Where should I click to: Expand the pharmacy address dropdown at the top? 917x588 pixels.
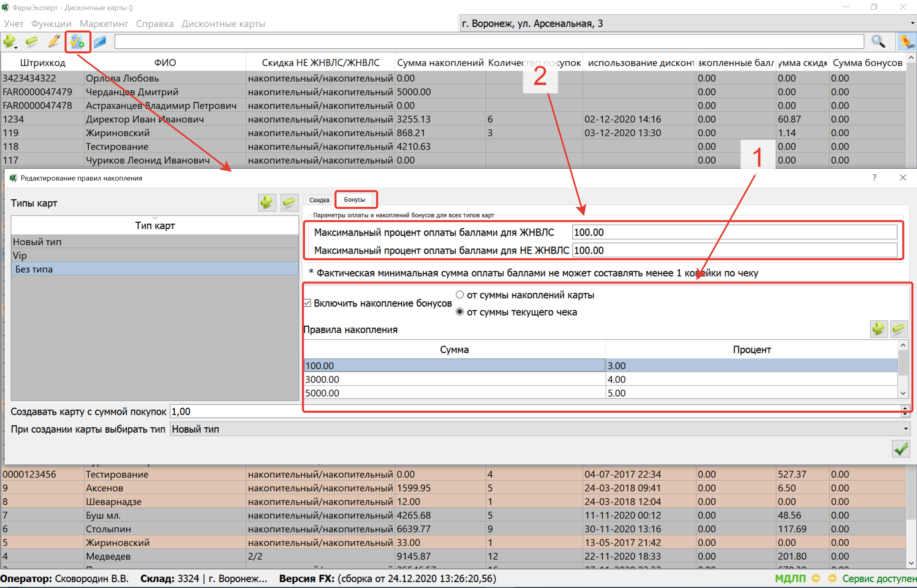913,24
